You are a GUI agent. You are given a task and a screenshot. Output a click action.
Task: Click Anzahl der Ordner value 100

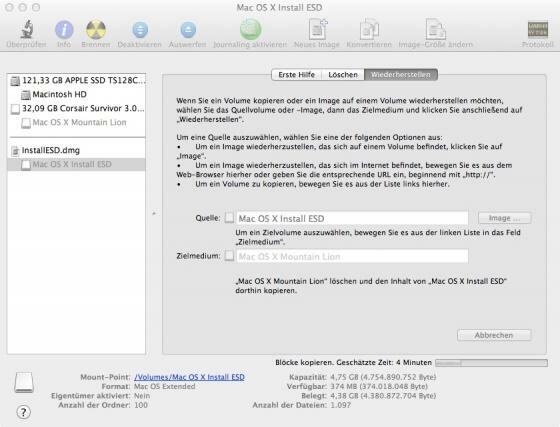click(x=141, y=405)
